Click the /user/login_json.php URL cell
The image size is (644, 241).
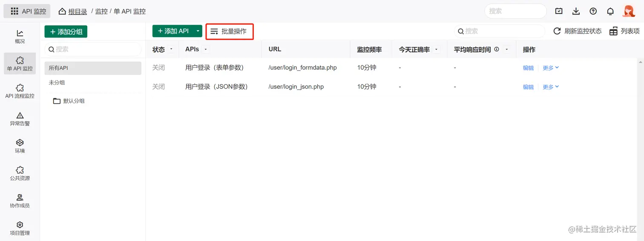pyautogui.click(x=296, y=86)
